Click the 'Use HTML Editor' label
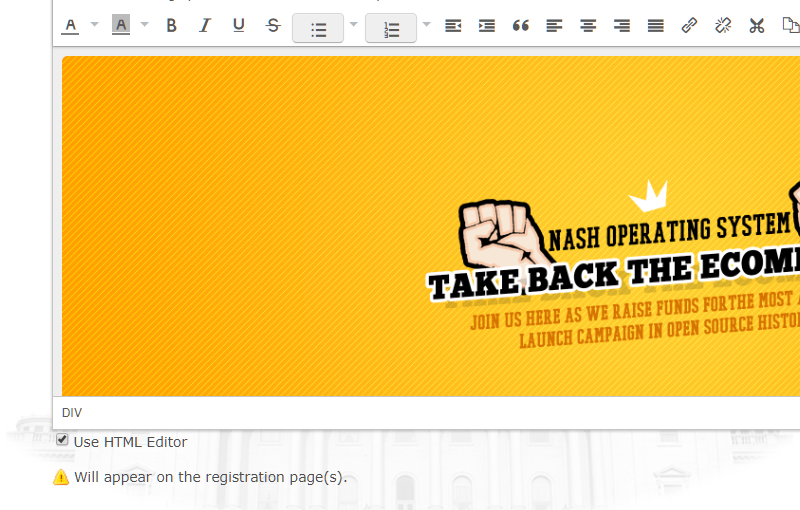The width and height of the screenshot is (800, 510). pyautogui.click(x=131, y=442)
